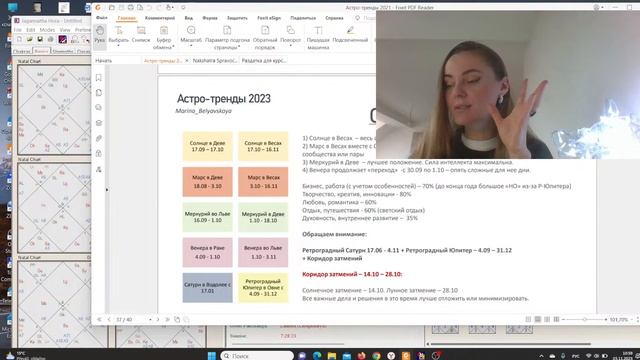Screen dimensions: 640x360
Task: Switch to single page view mode
Action: click(x=528, y=320)
